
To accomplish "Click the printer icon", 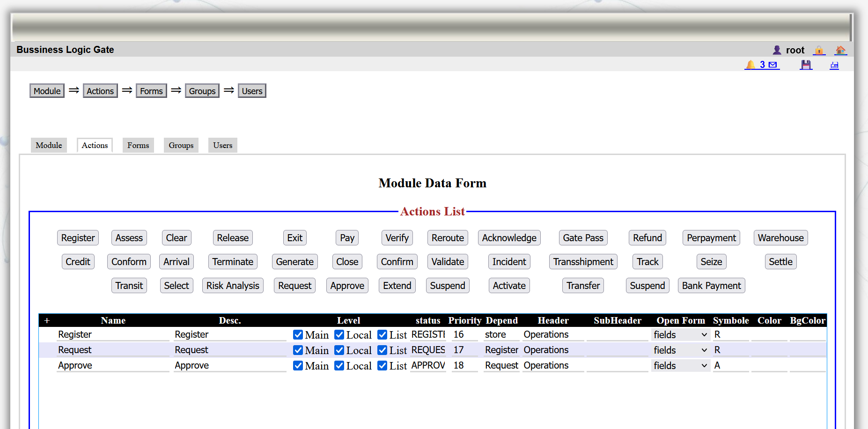I will pyautogui.click(x=834, y=65).
